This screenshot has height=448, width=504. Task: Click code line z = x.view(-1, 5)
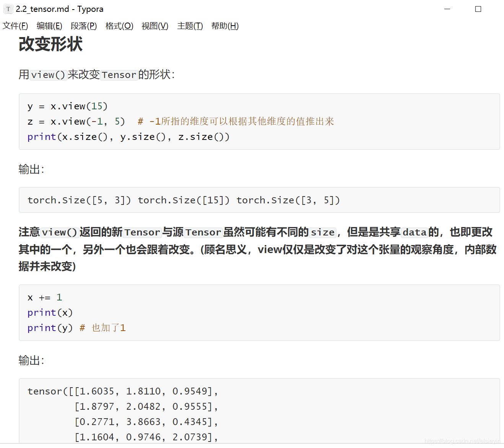point(76,122)
